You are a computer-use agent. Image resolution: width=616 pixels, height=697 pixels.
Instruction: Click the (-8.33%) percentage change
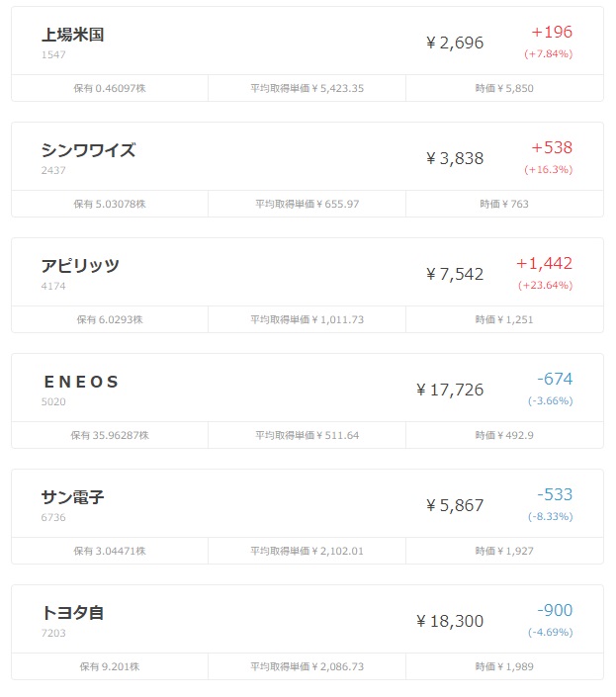click(x=550, y=516)
